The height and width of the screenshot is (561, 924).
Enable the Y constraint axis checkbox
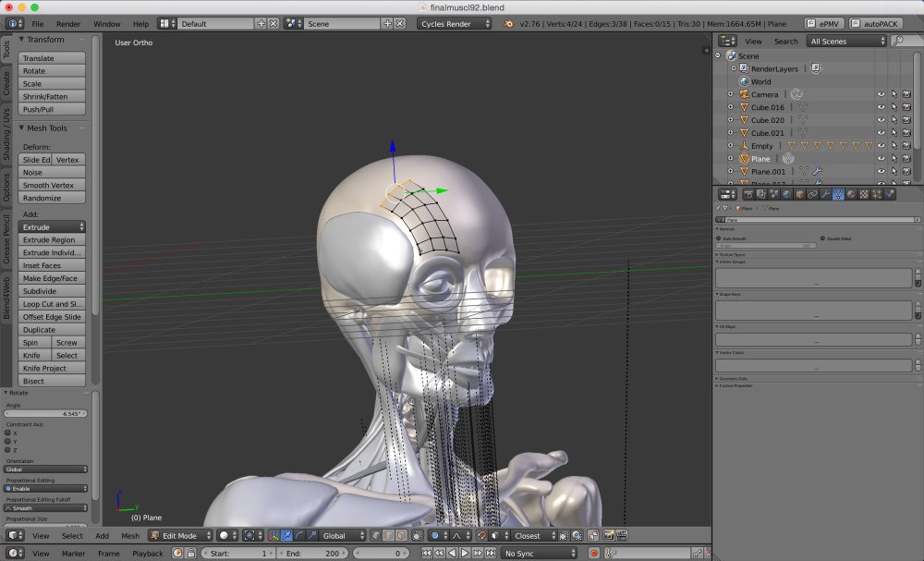click(7, 441)
